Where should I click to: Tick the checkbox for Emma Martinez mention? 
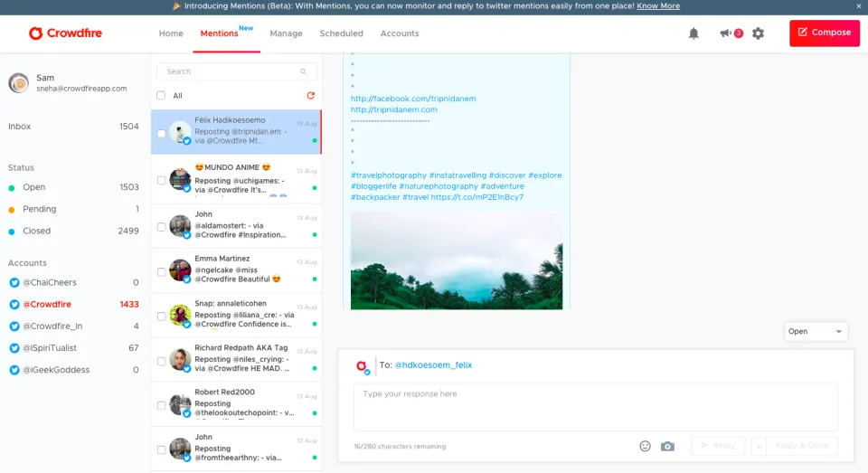161,271
